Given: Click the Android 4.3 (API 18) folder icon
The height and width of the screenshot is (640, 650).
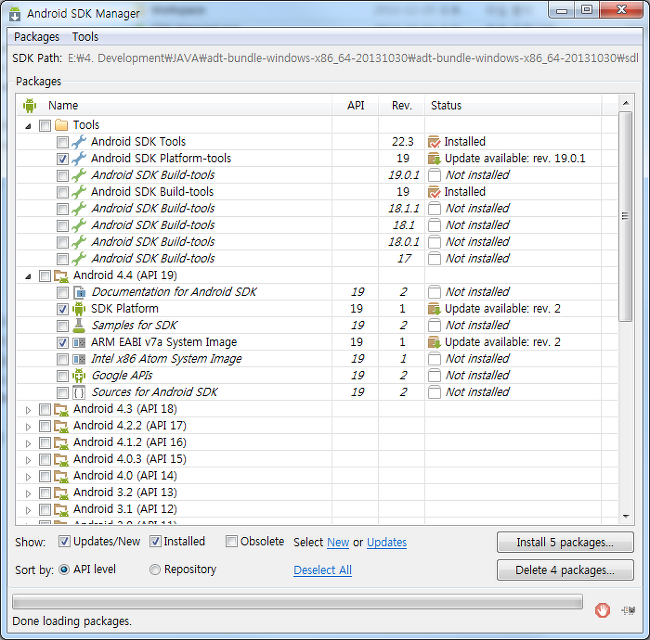Looking at the screenshot, I should point(61,409).
